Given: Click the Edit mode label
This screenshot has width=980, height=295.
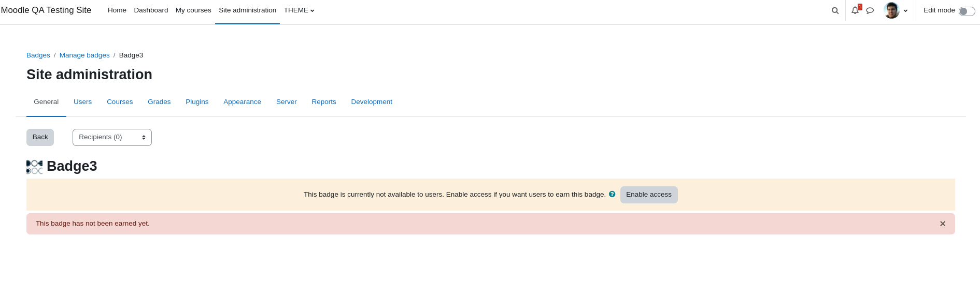Looking at the screenshot, I should point(939,10).
